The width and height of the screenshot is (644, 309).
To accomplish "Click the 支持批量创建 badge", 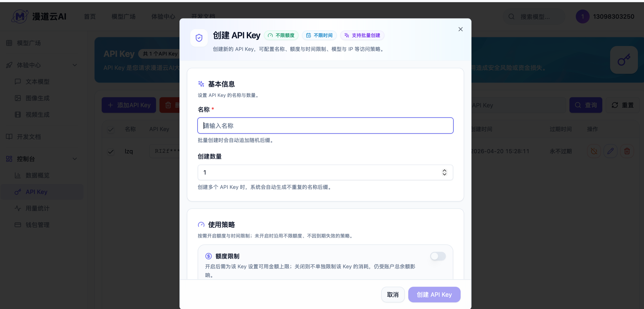I will coord(362,35).
